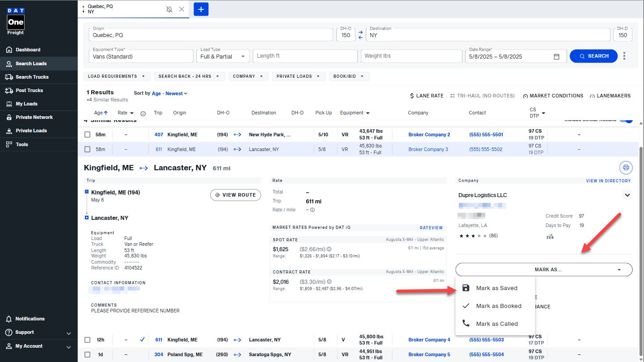
Task: Open the Load Type Full & Partial dropdown
Action: (223, 56)
